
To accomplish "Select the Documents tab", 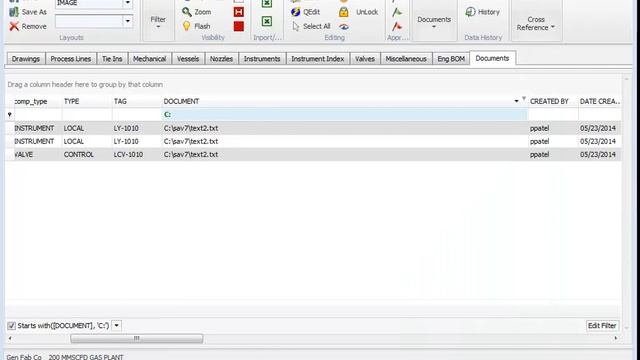I will click(492, 58).
